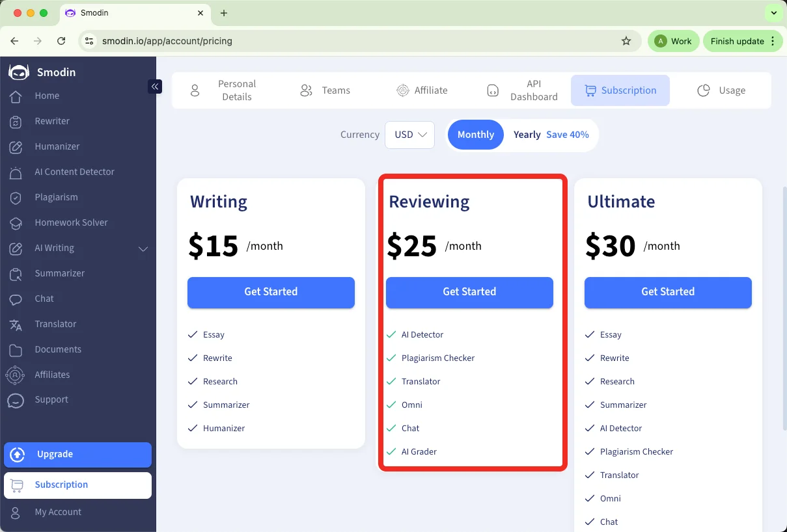Viewport: 787px width, 532px height.
Task: Click the $15 price text
Action: tap(214, 246)
